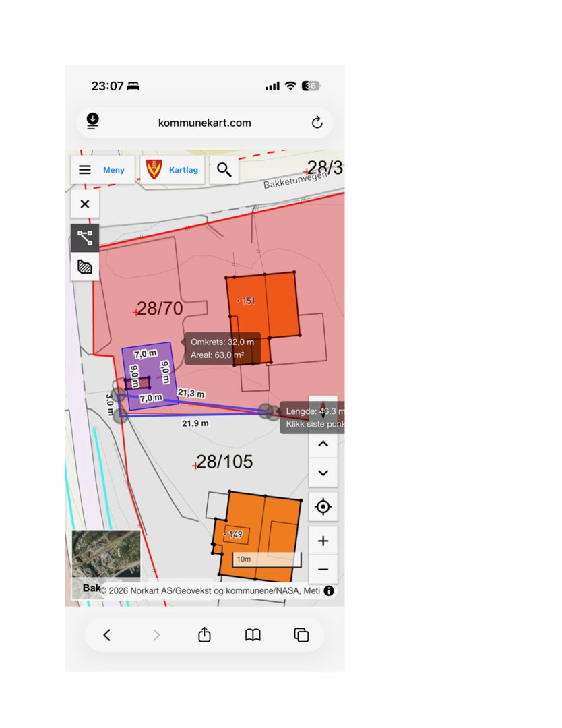The image size is (562, 728).
Task: Go back using Safari back arrow
Action: [x=106, y=635]
